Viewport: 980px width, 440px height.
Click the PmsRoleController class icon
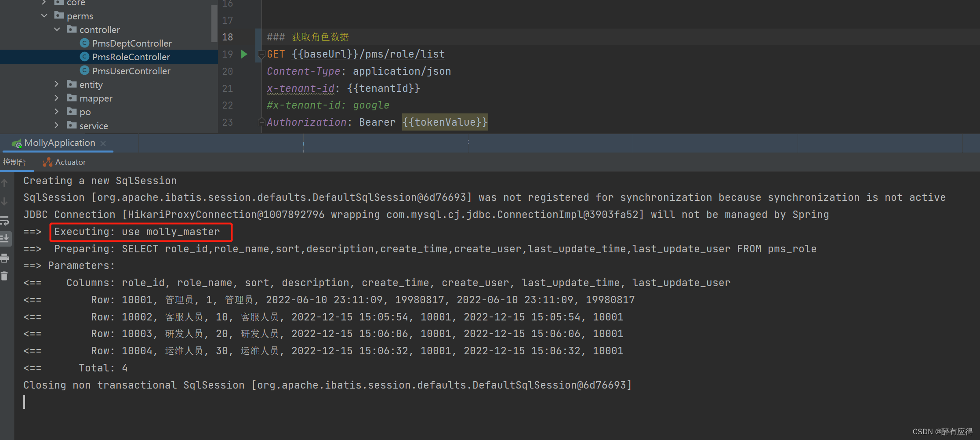[x=85, y=57]
